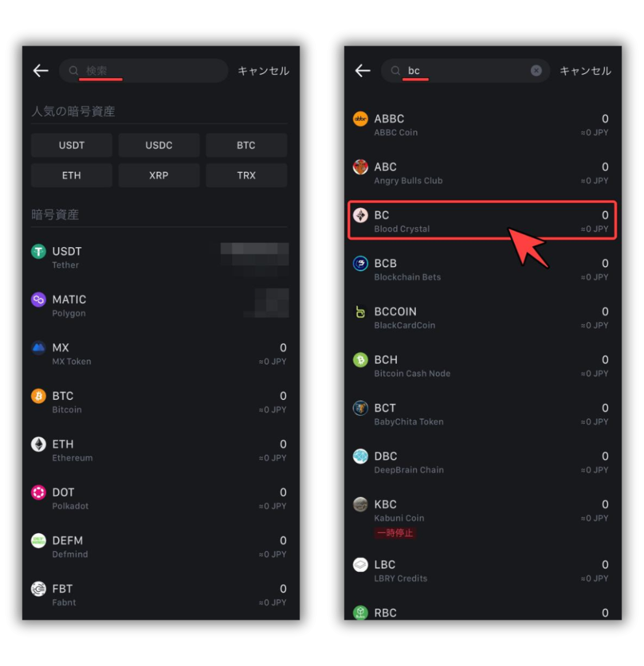
Task: Tap the purple MATIC Polygon icon
Action: [x=38, y=299]
